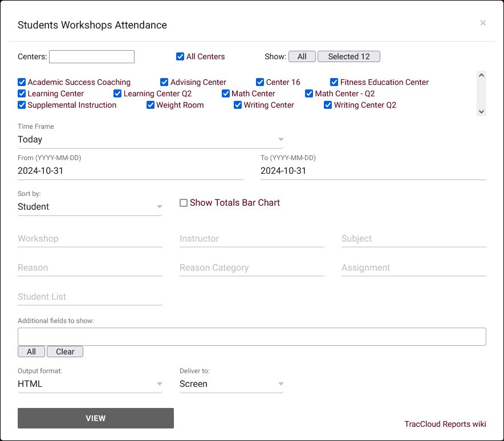Clear the additional fields to show
The image size is (504, 441).
point(65,352)
